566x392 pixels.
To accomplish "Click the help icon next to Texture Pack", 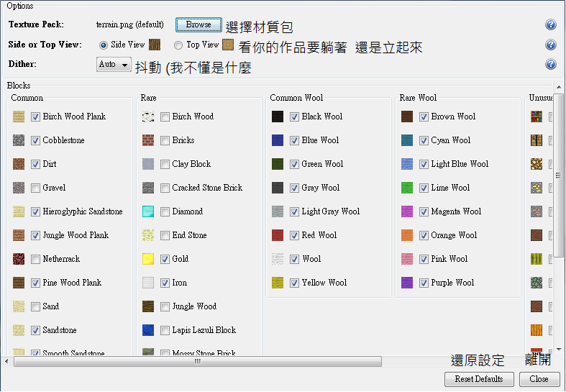I will 550,24.
